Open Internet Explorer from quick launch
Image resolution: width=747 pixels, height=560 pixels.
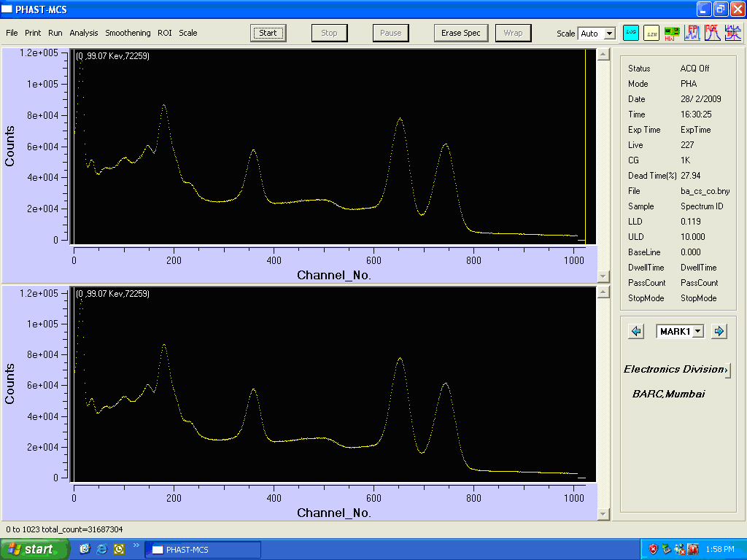tap(102, 549)
